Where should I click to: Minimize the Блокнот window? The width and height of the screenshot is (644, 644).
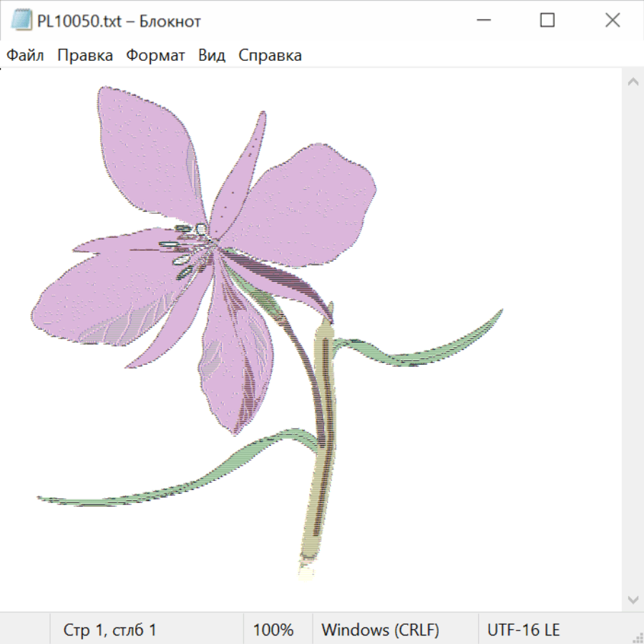(482, 21)
